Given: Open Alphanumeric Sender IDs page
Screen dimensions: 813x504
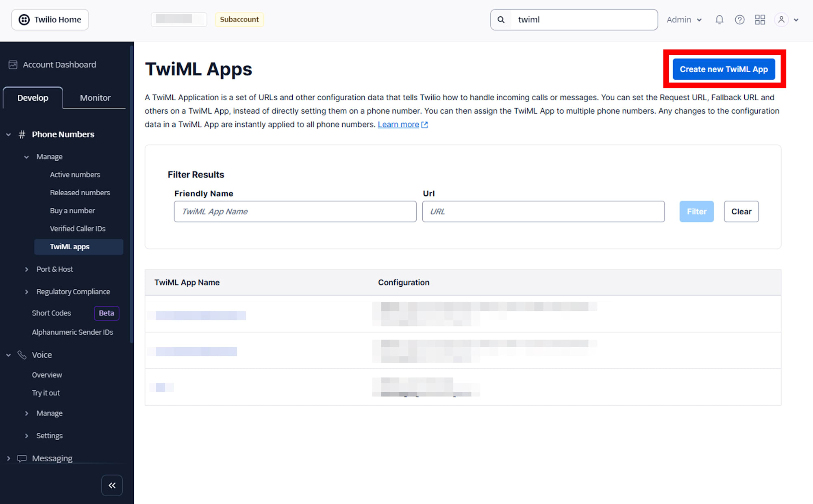Looking at the screenshot, I should (x=72, y=332).
